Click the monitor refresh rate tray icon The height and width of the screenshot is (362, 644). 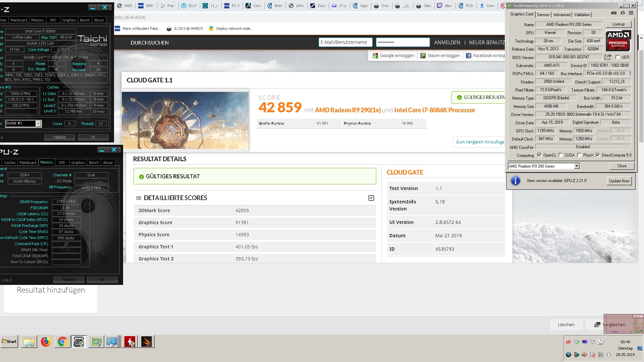point(585,342)
